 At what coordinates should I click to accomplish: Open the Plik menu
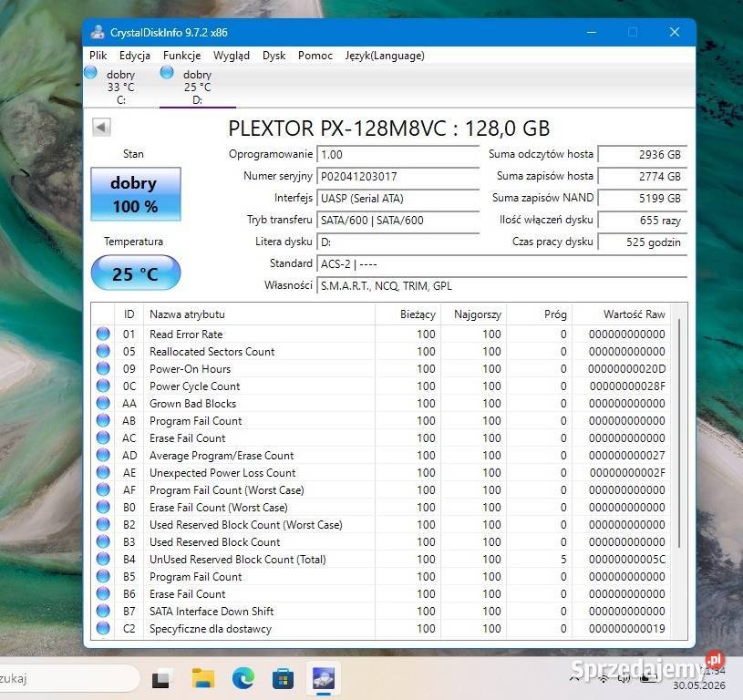click(98, 56)
